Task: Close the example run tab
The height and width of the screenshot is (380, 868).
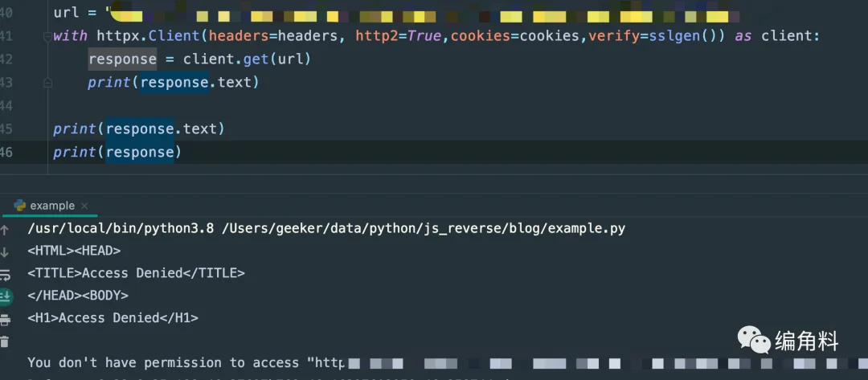Action: pyautogui.click(x=84, y=206)
